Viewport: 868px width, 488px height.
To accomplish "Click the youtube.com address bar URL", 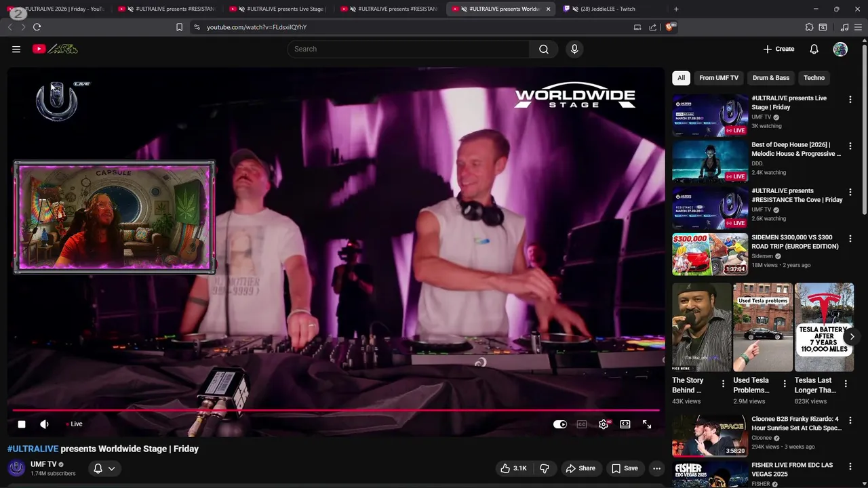I will (x=256, y=27).
